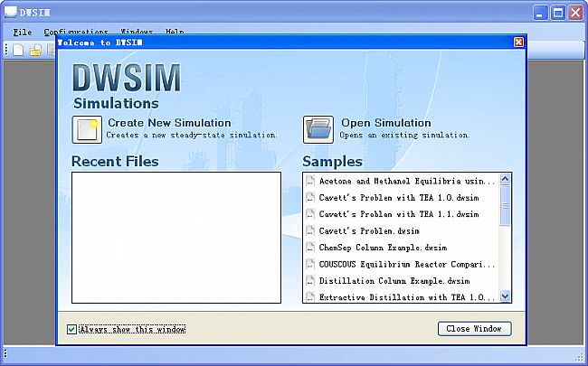
Task: Open the File menu
Action: [22, 33]
